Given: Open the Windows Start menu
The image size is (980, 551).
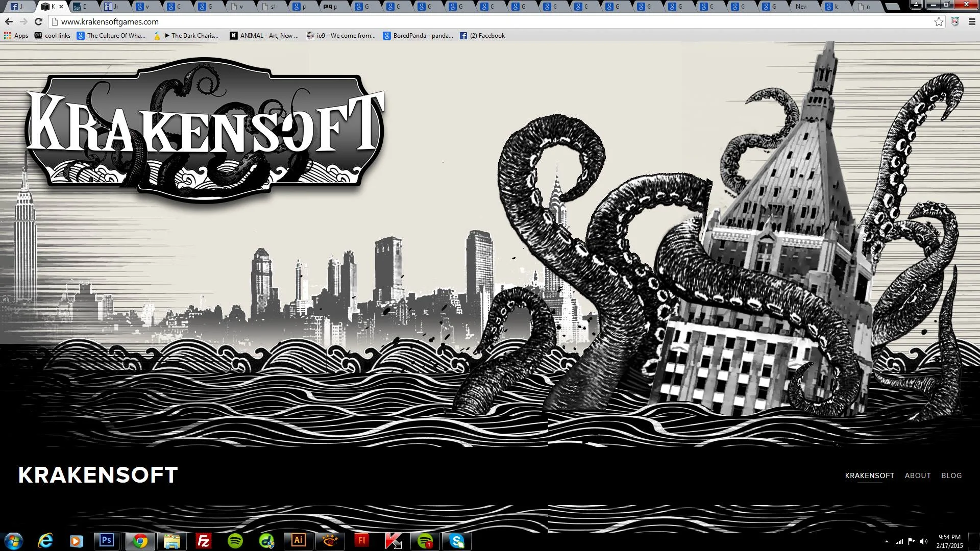Looking at the screenshot, I should tap(13, 541).
